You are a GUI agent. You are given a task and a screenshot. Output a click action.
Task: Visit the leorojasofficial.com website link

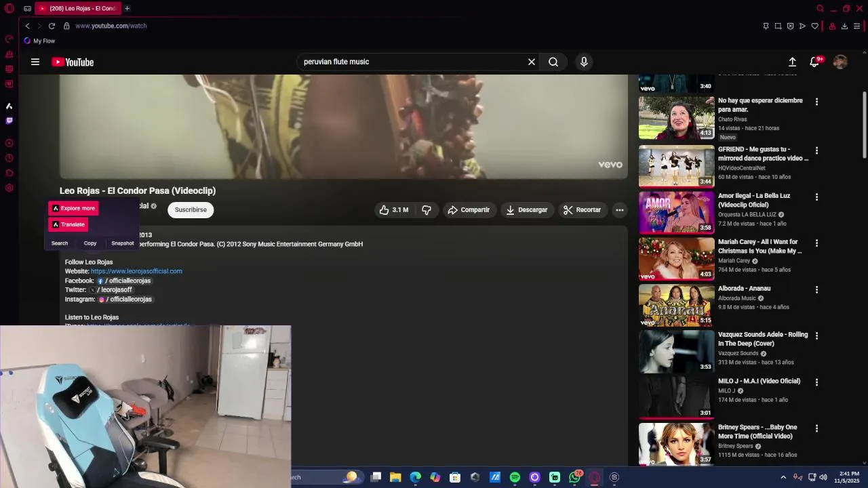pyautogui.click(x=136, y=271)
